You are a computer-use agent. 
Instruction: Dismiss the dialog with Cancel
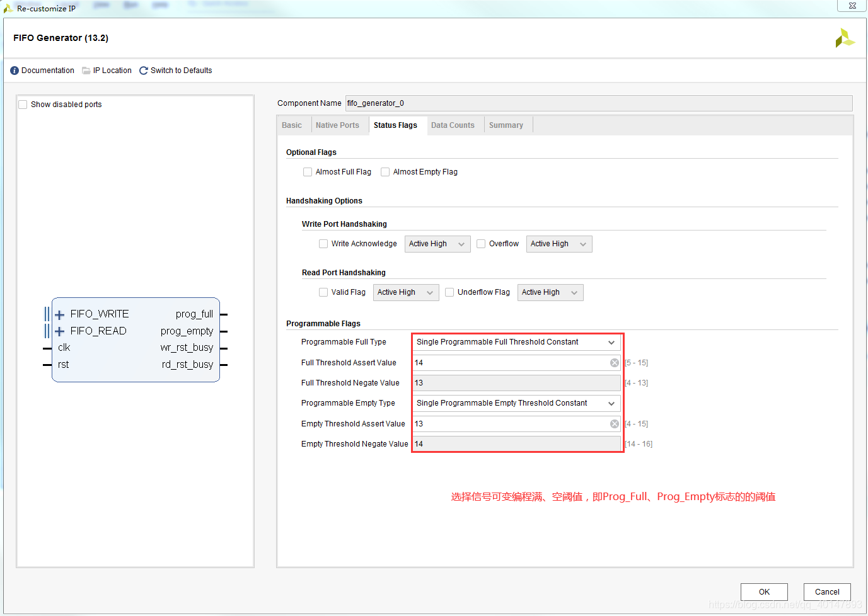coord(826,592)
